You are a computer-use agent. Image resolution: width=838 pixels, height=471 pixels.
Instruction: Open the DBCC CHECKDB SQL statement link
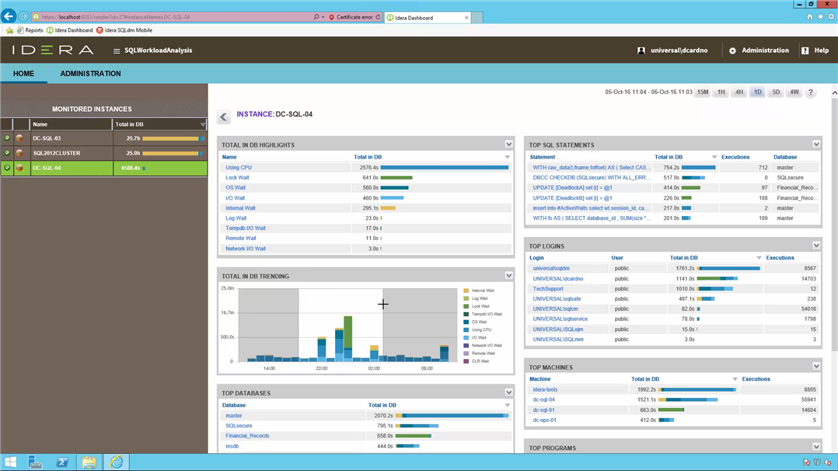(590, 177)
